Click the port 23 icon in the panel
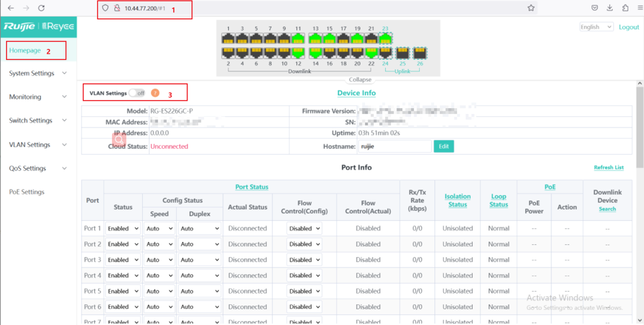This screenshot has width=644, height=325. coord(385,39)
